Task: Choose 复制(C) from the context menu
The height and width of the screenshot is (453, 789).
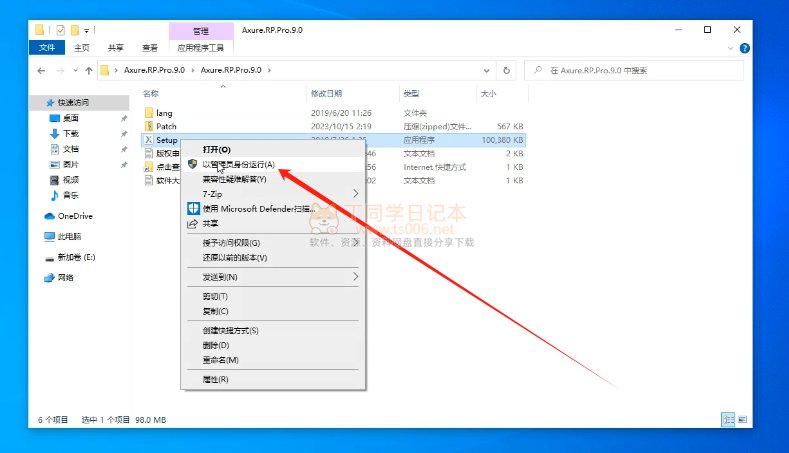Action: pyautogui.click(x=273, y=311)
